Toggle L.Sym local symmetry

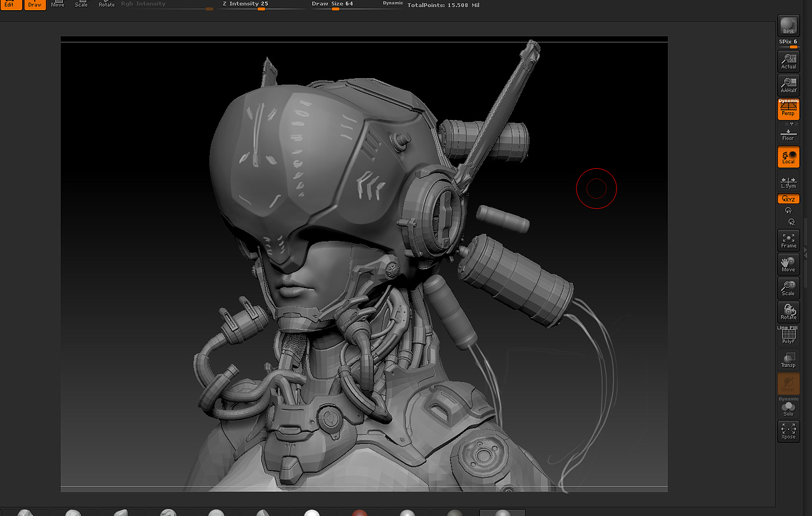tap(789, 182)
